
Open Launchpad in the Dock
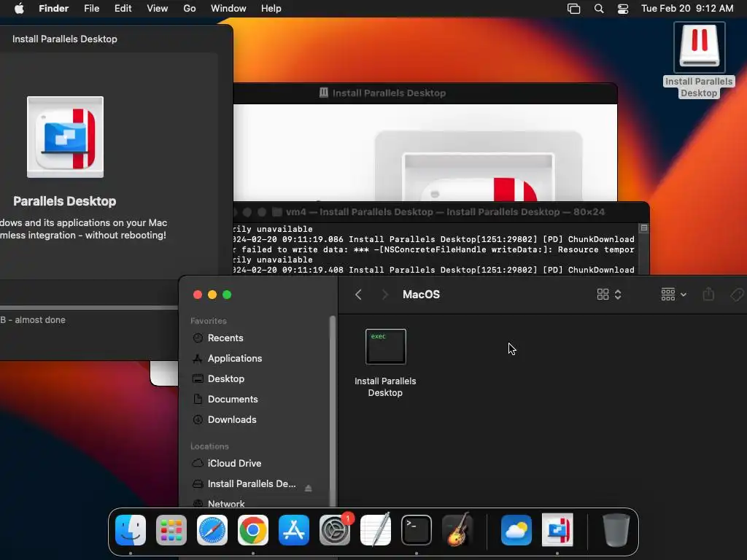pos(171,530)
